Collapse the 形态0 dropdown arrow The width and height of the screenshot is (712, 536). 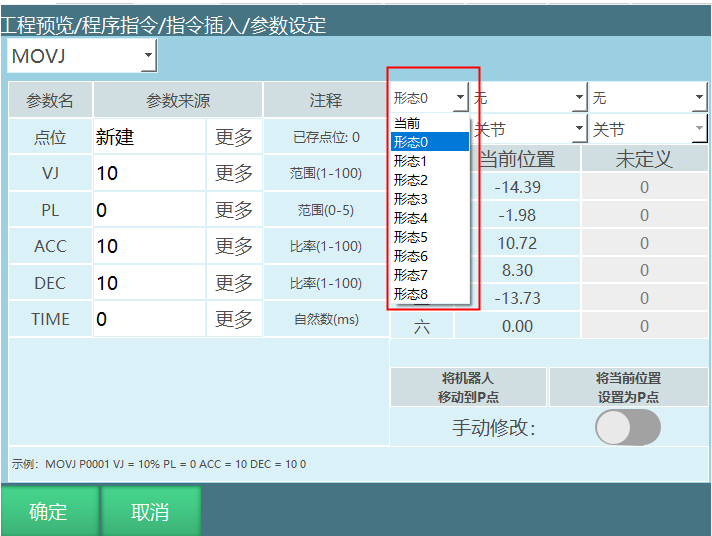[460, 98]
